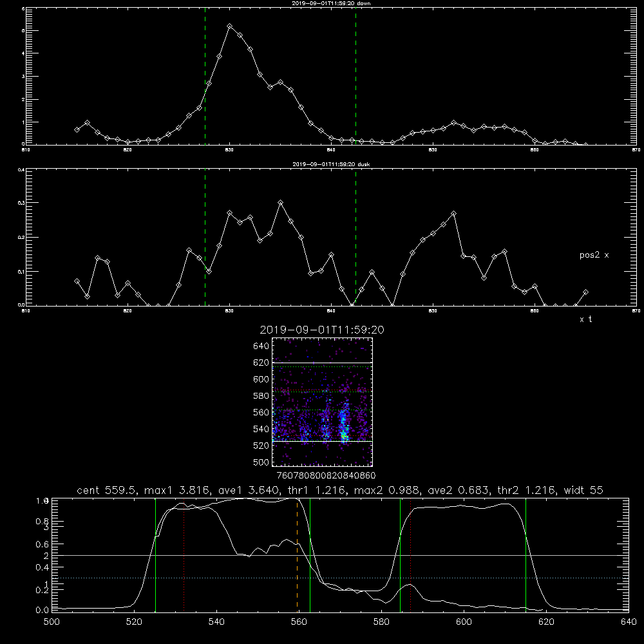
Task: Click the 'cent 559.5' value in the stats line
Action: click(x=106, y=490)
